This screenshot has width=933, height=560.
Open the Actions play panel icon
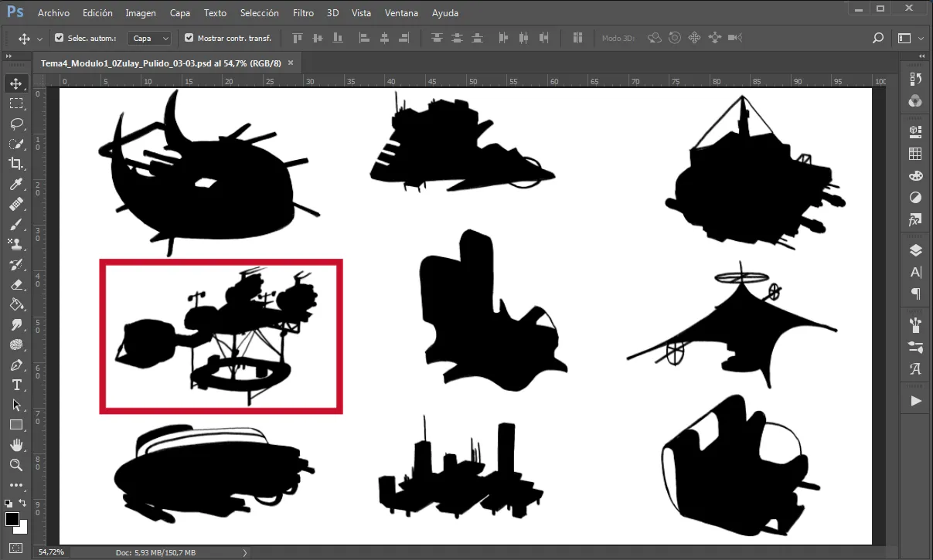916,401
